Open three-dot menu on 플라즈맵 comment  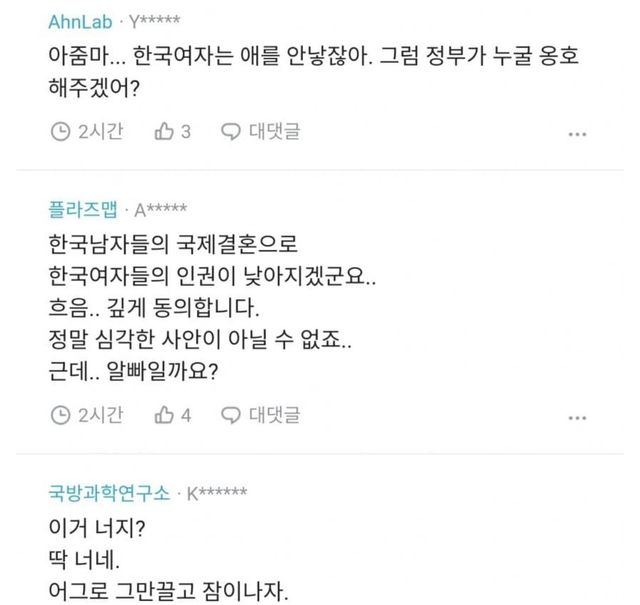(x=577, y=416)
